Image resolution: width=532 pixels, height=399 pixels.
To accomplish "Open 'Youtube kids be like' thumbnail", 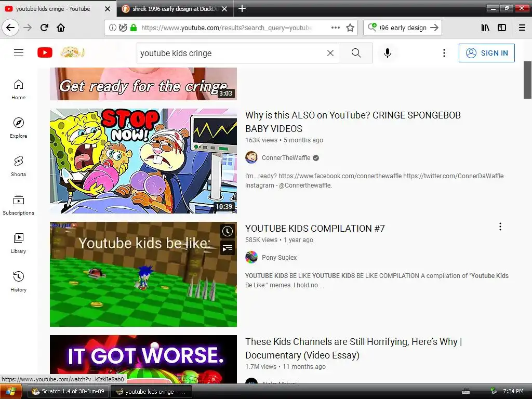I will pos(143,274).
